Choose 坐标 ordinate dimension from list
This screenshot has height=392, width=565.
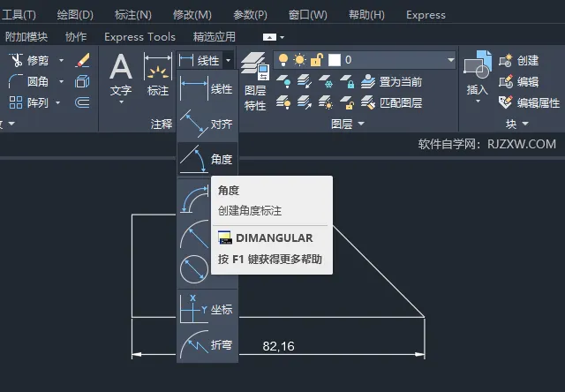(x=206, y=309)
